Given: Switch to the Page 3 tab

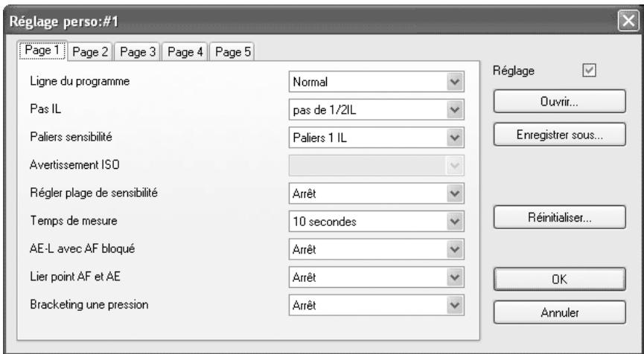Looking at the screenshot, I should click(138, 52).
